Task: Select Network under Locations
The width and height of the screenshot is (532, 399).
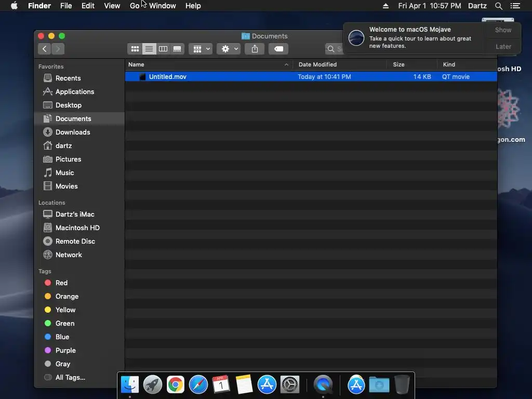Action: [79, 255]
